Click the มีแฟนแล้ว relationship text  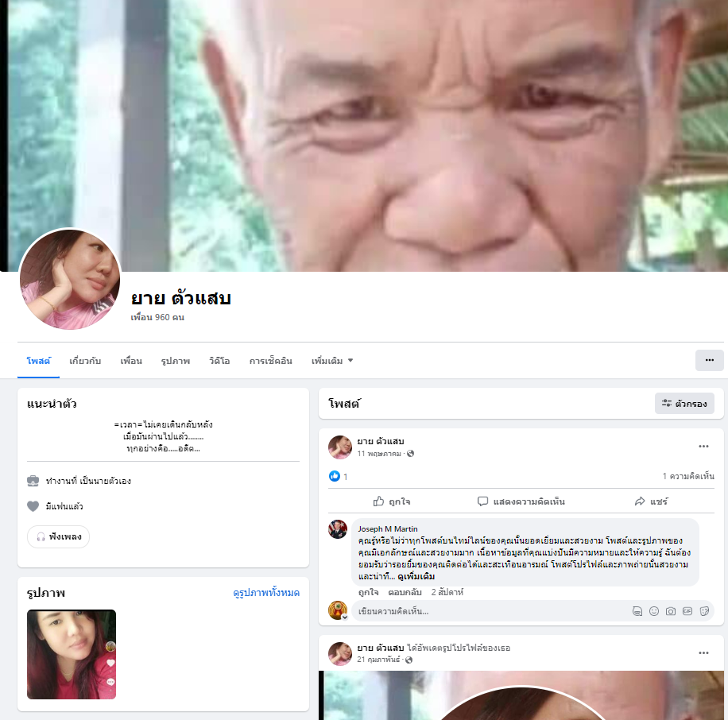(64, 506)
